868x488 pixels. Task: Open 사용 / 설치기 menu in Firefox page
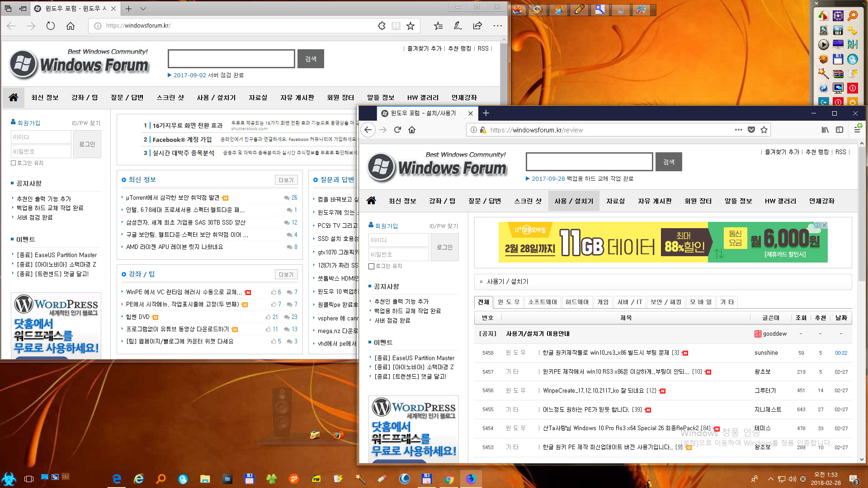click(574, 201)
